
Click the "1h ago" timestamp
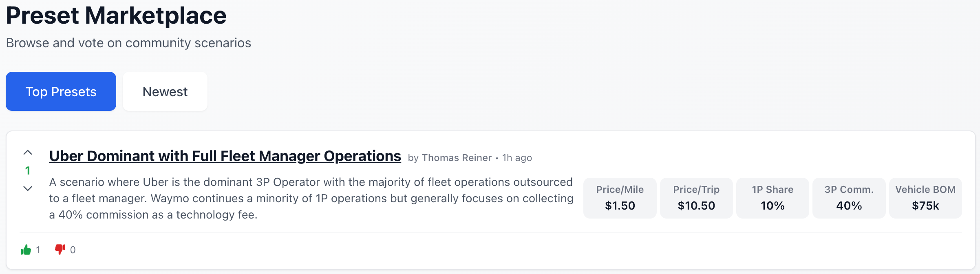(517, 158)
